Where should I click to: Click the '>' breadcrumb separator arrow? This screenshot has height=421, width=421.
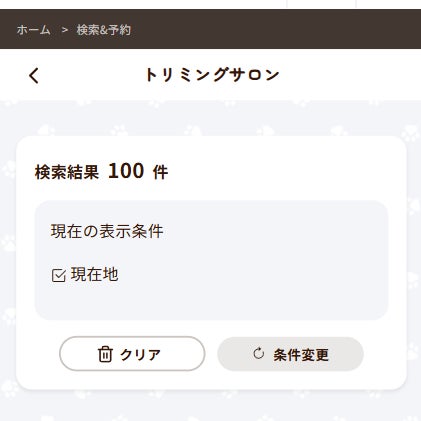(65, 30)
